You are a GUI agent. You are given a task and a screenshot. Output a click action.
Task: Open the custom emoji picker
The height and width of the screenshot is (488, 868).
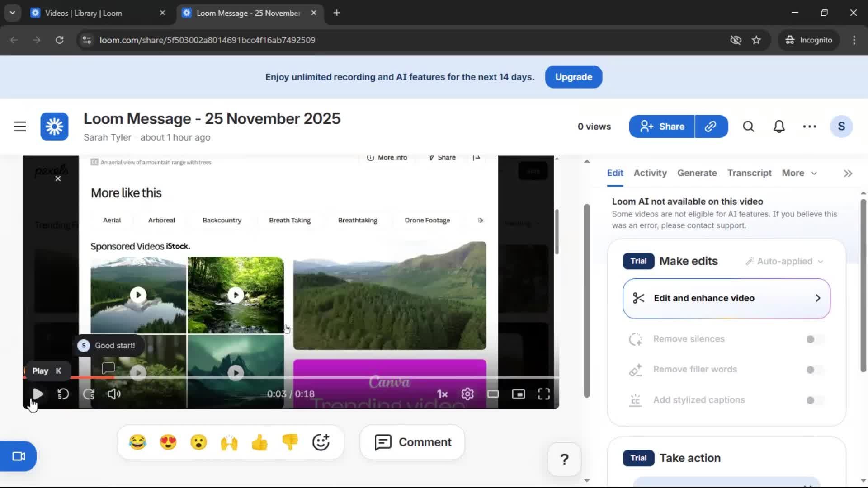(x=321, y=442)
